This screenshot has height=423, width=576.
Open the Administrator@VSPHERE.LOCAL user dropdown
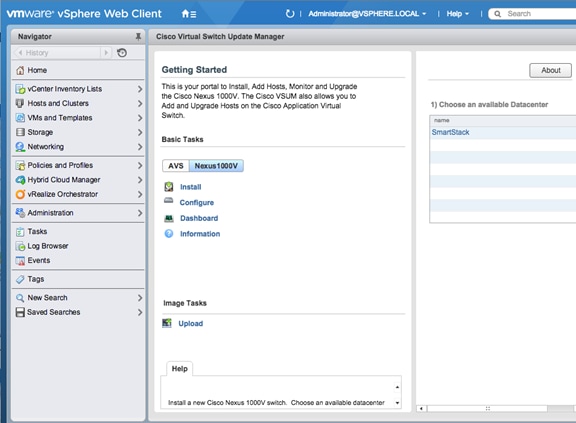[367, 14]
